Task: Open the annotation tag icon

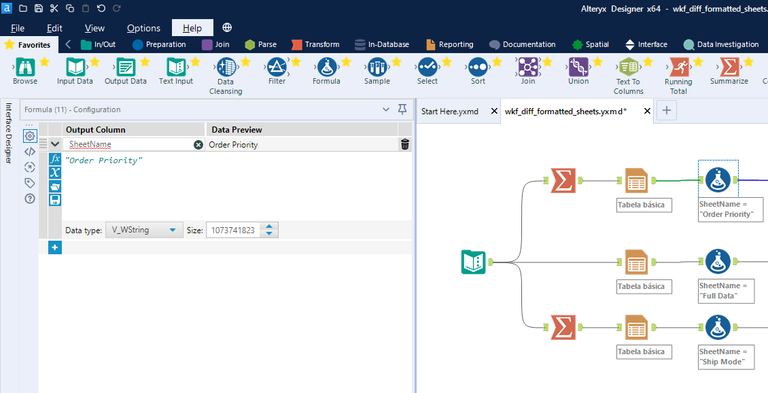Action: tap(30, 183)
